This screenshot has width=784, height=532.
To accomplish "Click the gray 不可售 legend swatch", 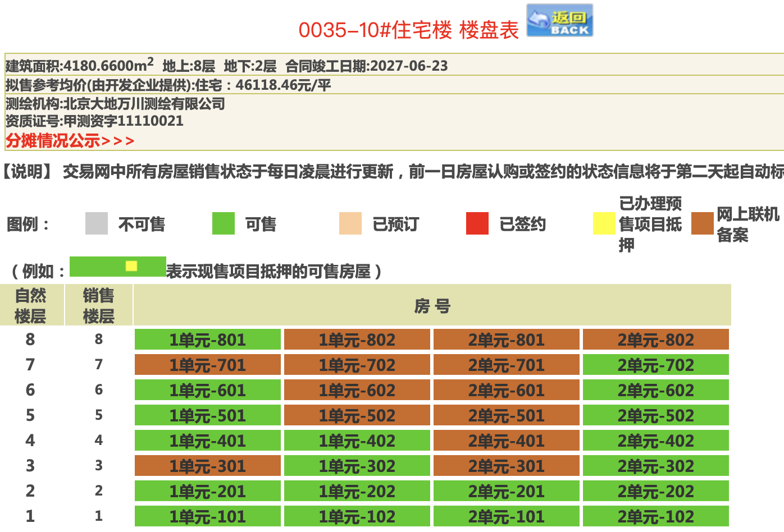I will (x=96, y=223).
